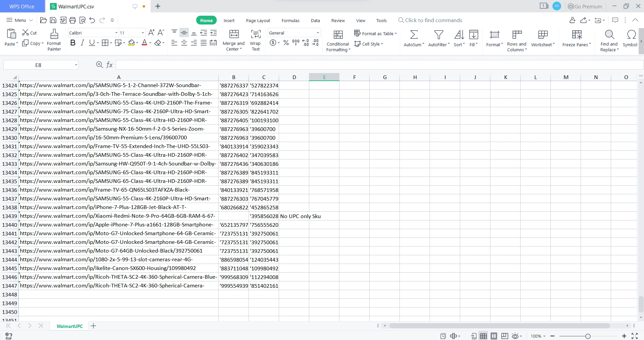Switch to Page Layout view in status bar
This screenshot has height=340, width=644.
tap(494, 336)
